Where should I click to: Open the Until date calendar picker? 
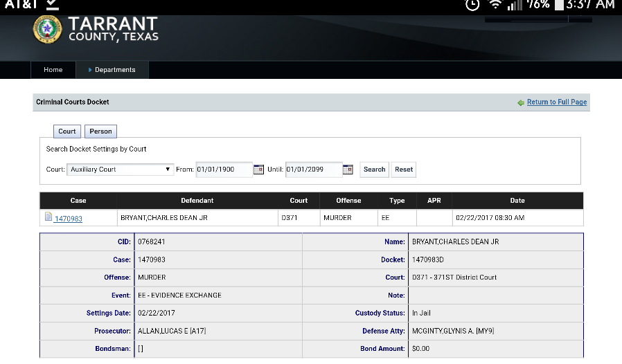348,170
